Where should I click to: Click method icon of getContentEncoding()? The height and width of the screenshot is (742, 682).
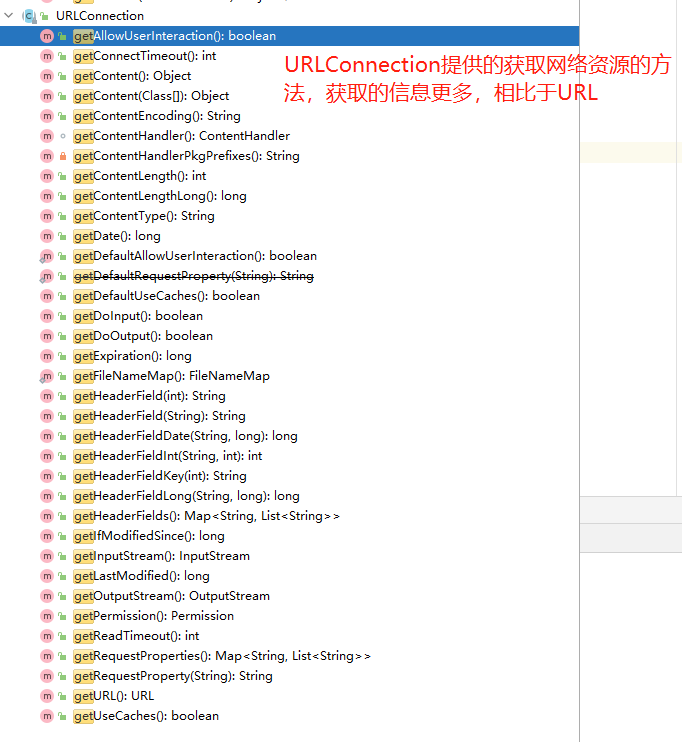47,116
